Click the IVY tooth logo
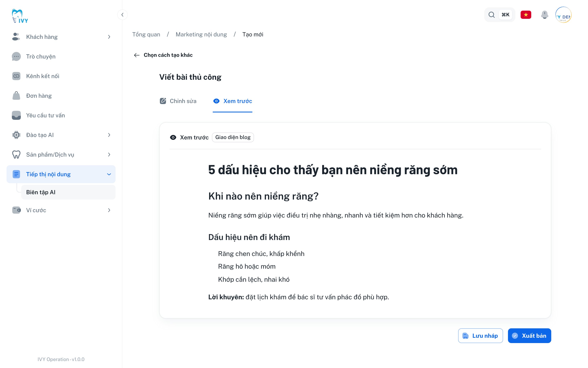The height and width of the screenshot is (368, 588). [x=20, y=16]
